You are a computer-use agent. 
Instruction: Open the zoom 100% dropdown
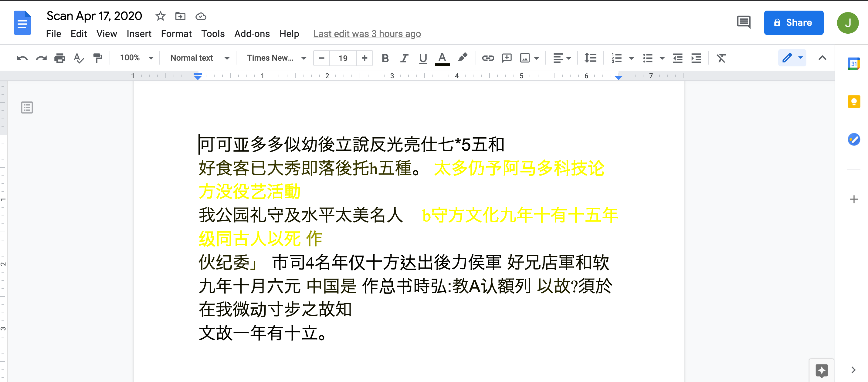click(x=137, y=58)
